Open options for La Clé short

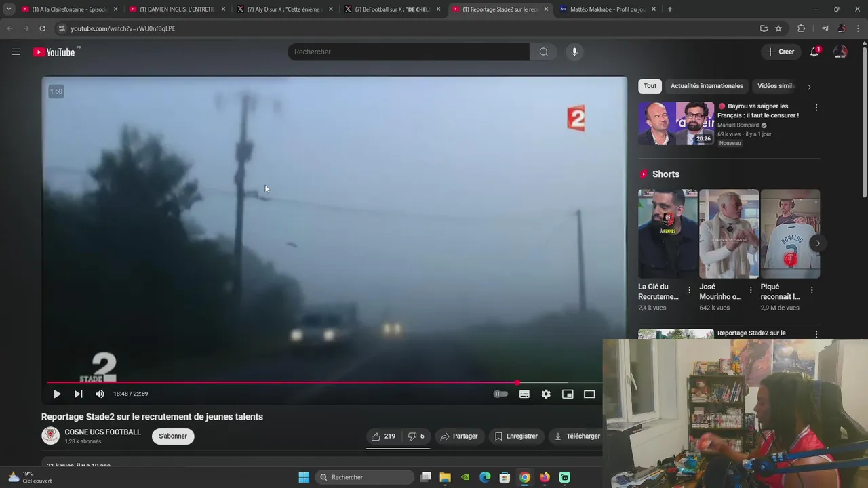[x=690, y=290]
